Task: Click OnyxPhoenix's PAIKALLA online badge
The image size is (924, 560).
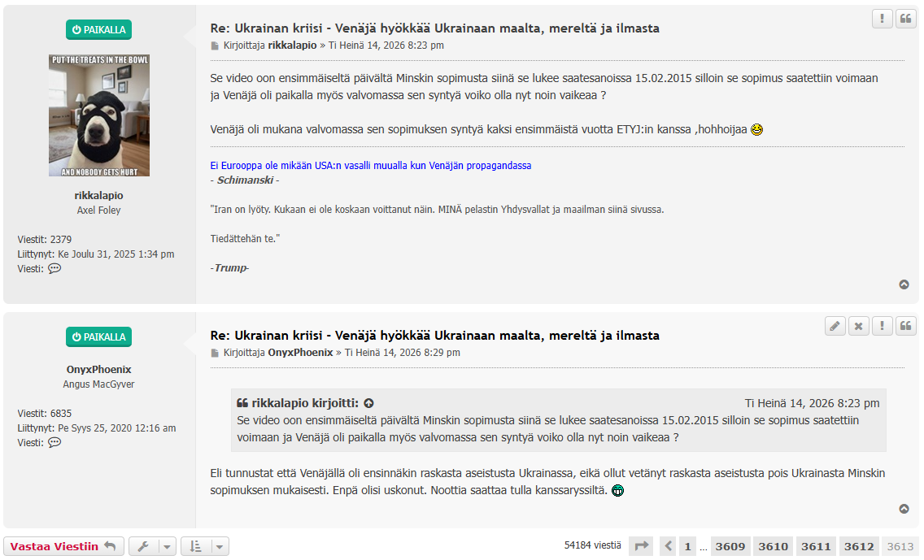Action: point(98,336)
